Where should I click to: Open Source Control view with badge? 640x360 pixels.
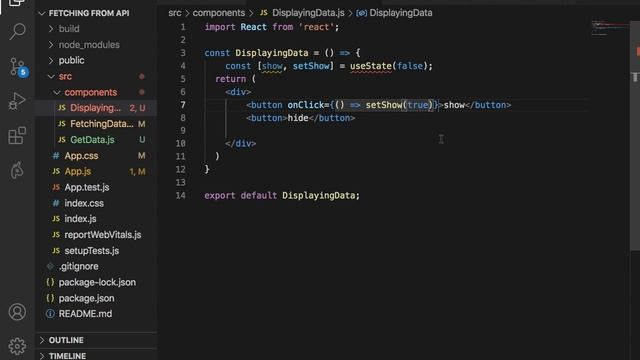point(18,67)
